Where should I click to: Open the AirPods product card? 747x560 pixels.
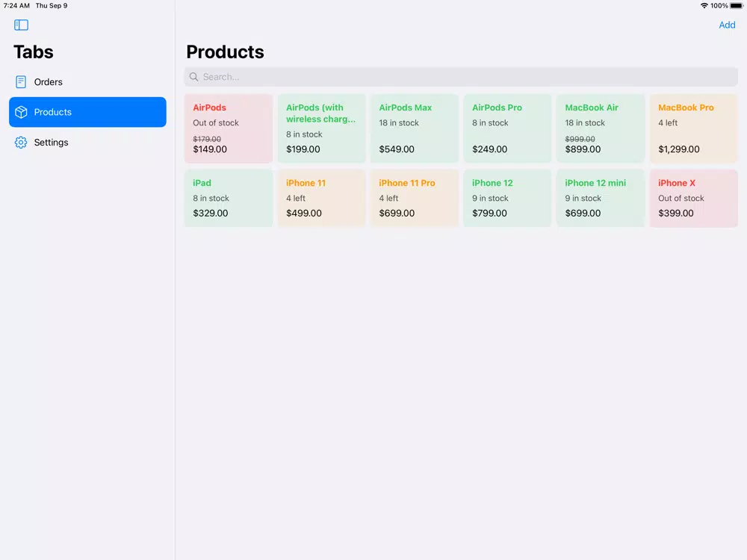[229, 128]
